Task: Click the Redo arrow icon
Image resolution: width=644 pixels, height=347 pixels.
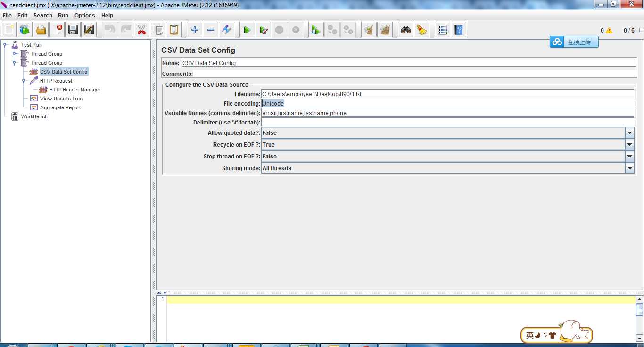Action: click(125, 30)
